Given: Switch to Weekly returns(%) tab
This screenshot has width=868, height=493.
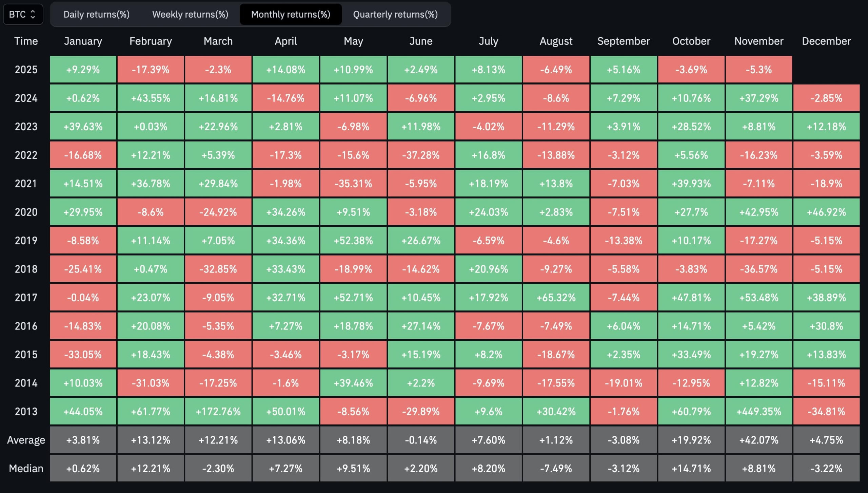Looking at the screenshot, I should (190, 14).
